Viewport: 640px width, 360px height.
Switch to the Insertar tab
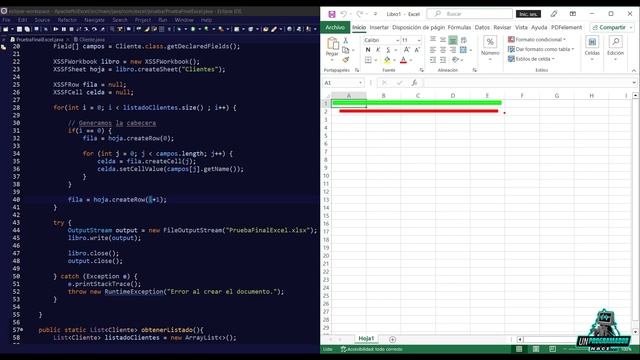tap(379, 27)
